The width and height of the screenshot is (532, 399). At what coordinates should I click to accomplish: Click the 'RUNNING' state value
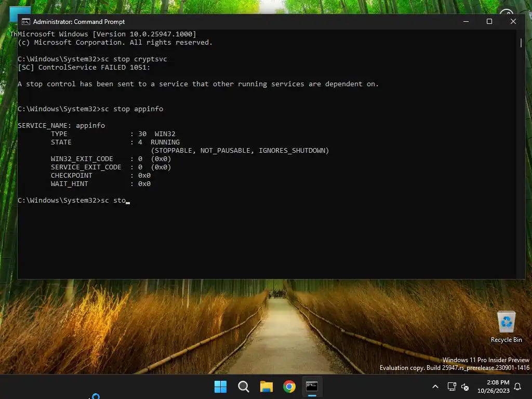click(165, 142)
